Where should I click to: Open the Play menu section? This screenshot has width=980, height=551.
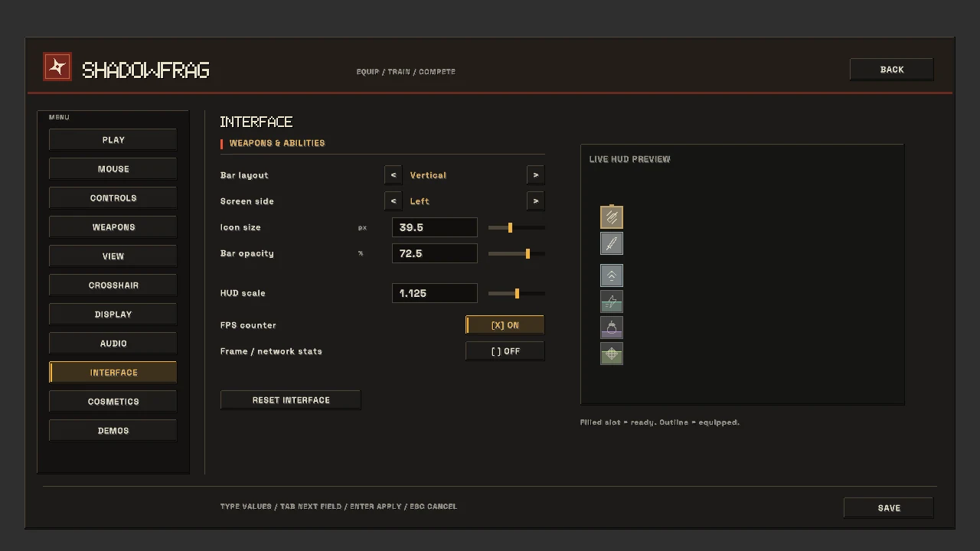pyautogui.click(x=113, y=140)
